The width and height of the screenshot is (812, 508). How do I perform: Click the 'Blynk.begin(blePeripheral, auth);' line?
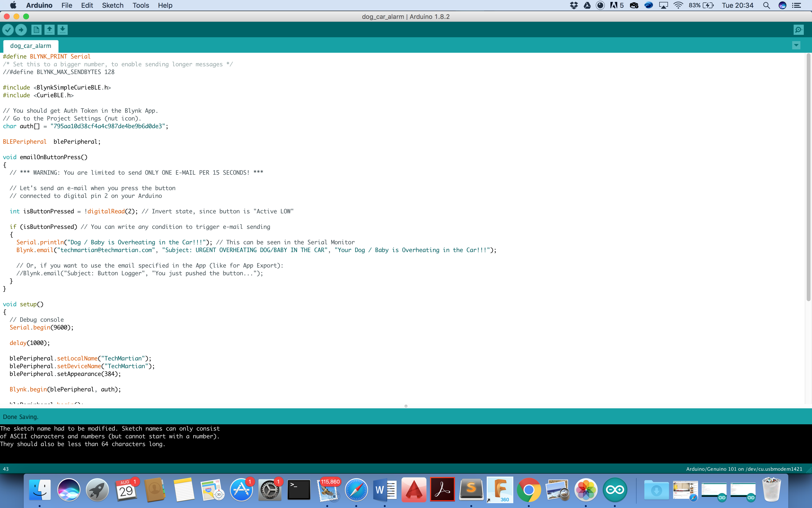click(x=65, y=389)
